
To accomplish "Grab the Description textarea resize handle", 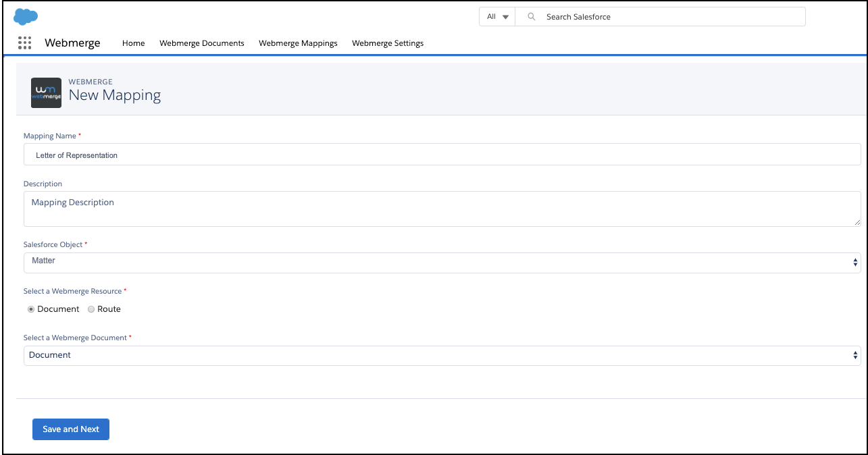I will 857,222.
